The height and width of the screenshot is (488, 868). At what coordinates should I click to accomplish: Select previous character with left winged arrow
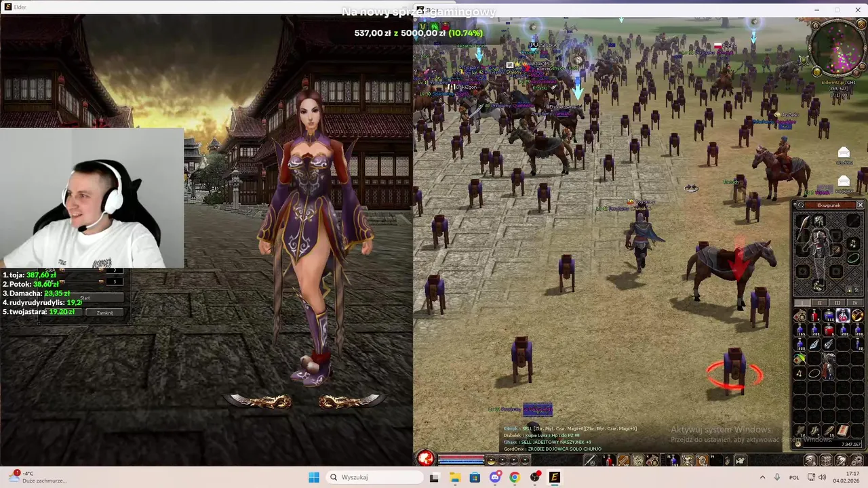260,401
